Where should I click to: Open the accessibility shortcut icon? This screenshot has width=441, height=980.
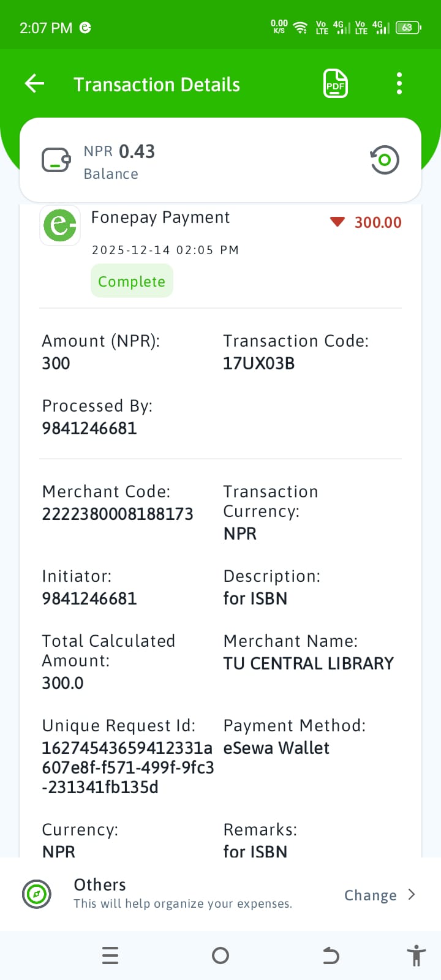(416, 956)
